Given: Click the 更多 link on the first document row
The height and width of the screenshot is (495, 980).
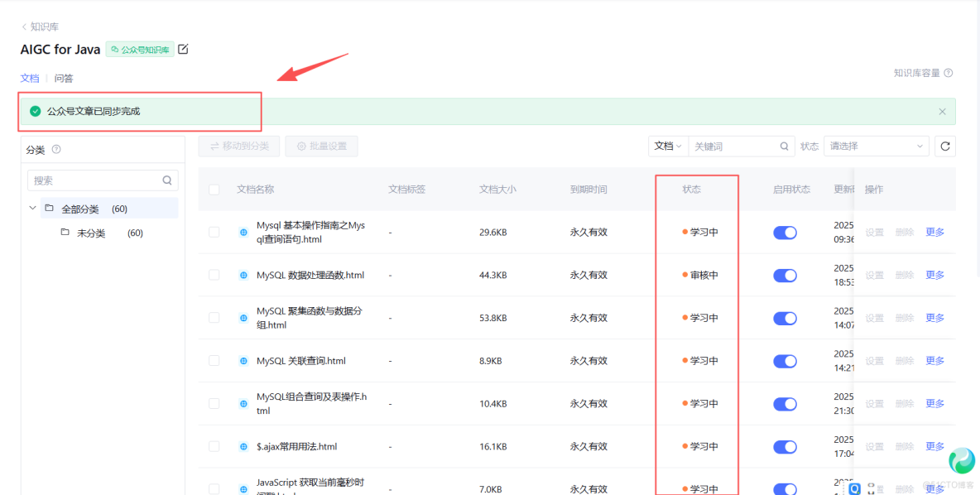Looking at the screenshot, I should tap(934, 232).
